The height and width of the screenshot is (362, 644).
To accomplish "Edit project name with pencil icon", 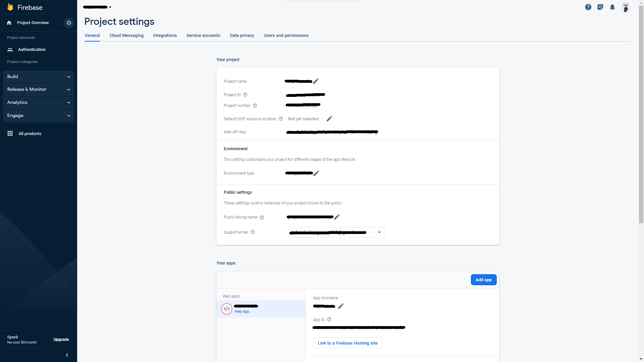I will coord(316,81).
